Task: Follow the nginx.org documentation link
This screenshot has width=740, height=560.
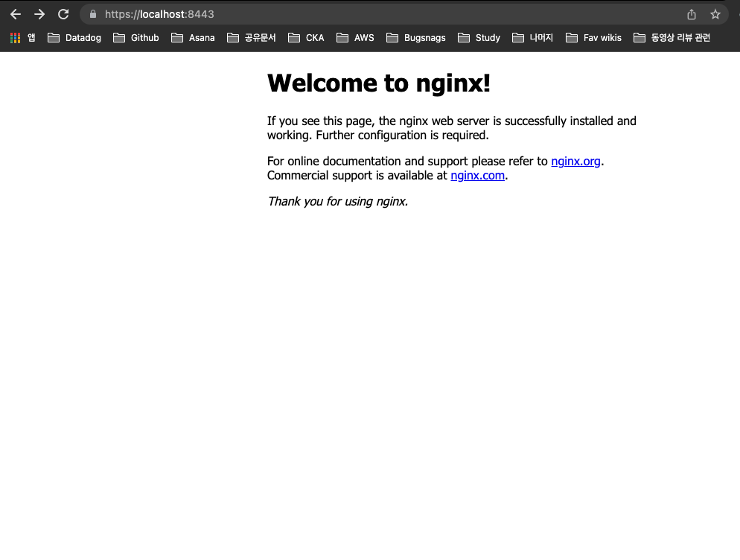Action: 576,161
